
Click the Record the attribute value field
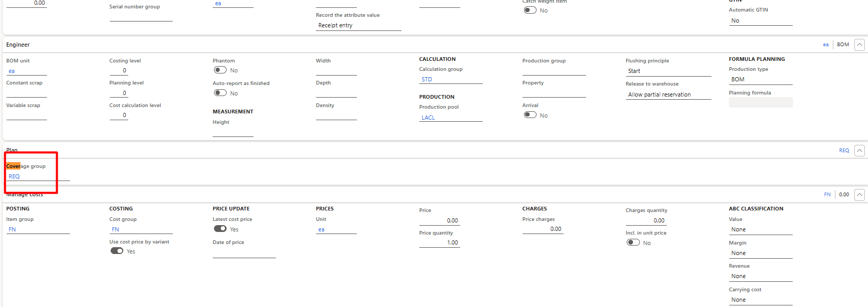[358, 26]
